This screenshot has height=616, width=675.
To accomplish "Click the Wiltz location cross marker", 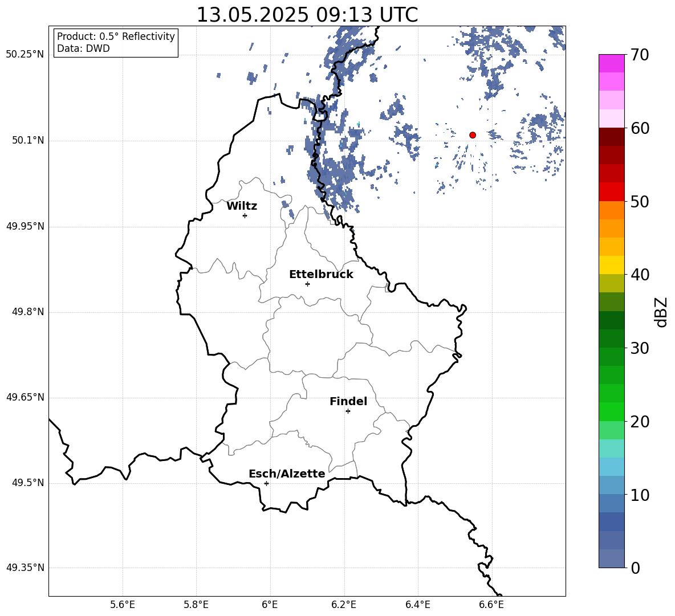I will click(x=245, y=215).
